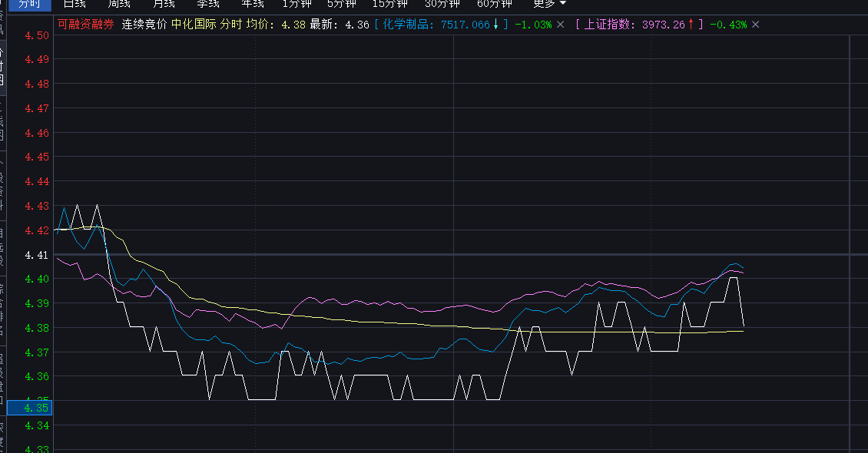
Task: Open the 60分钟 interval chart
Action: click(x=494, y=4)
